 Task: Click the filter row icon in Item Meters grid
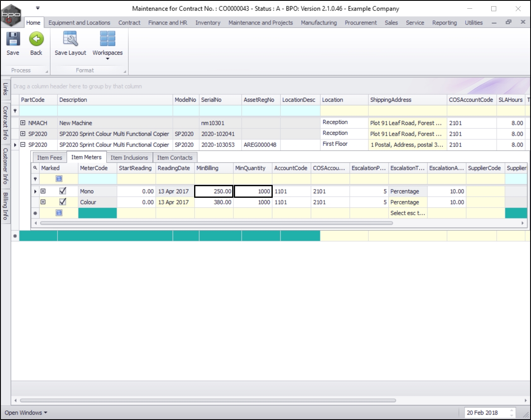point(35,179)
